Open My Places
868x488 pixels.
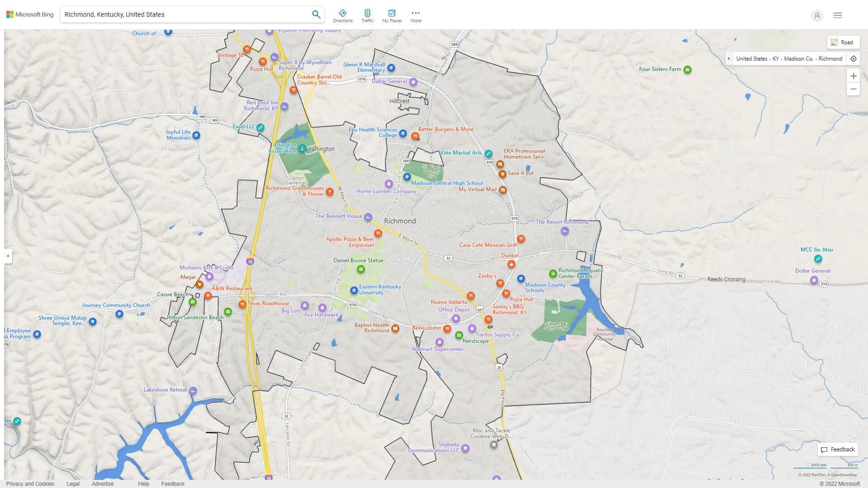click(392, 16)
